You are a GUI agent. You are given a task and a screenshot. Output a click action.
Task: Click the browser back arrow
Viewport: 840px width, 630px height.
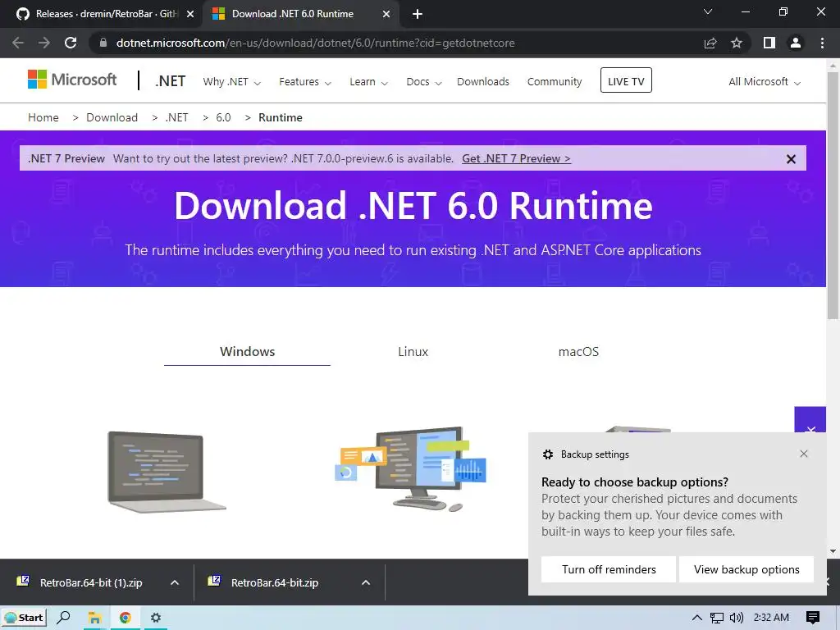pyautogui.click(x=18, y=43)
